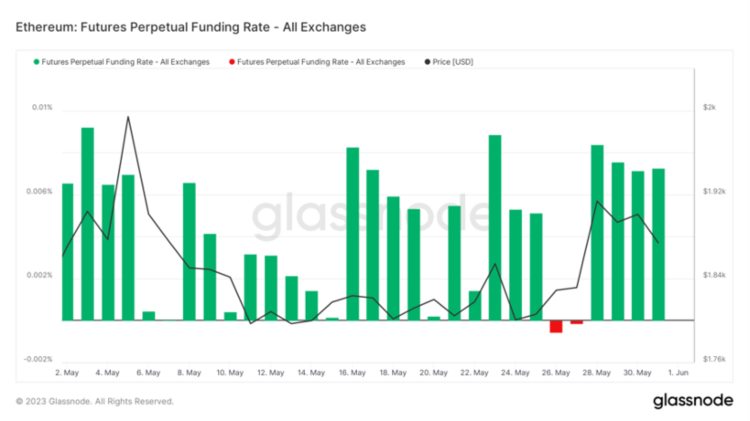This screenshot has height=421, width=750.
Task: Click the red legend dot for Funding Rate
Action: 232,62
